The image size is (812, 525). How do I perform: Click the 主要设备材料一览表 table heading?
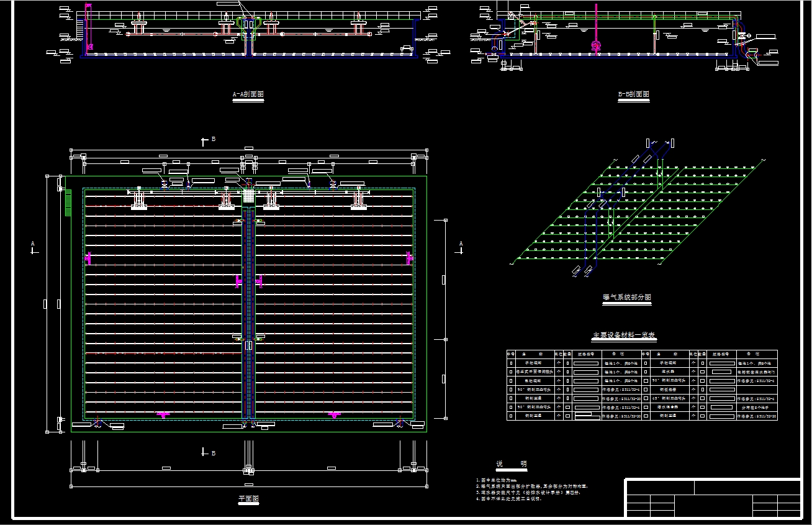[x=624, y=336]
